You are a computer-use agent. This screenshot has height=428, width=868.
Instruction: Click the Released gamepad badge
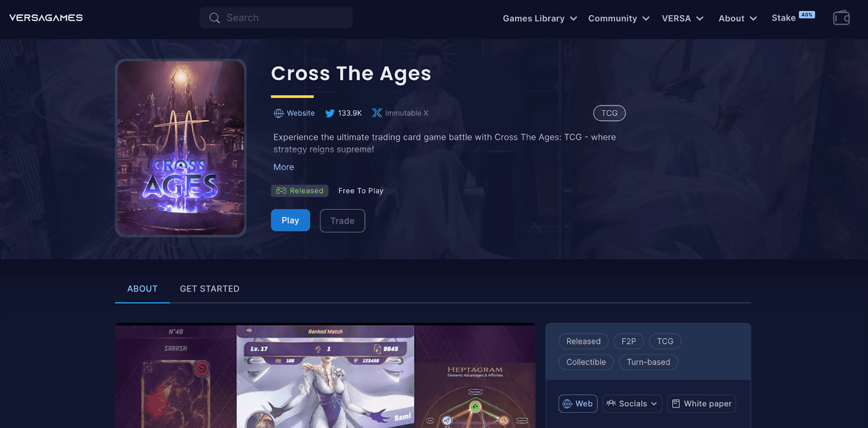tap(300, 191)
